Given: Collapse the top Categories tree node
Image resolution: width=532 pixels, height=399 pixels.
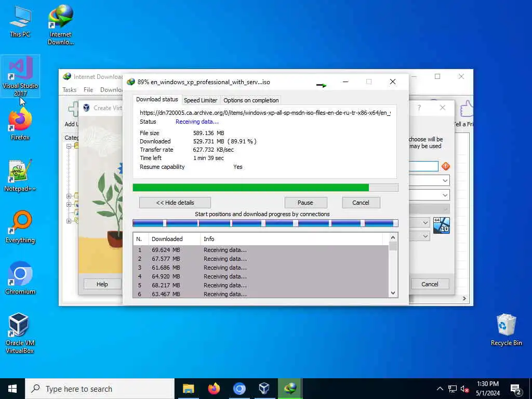Looking at the screenshot, I should coord(69,146).
